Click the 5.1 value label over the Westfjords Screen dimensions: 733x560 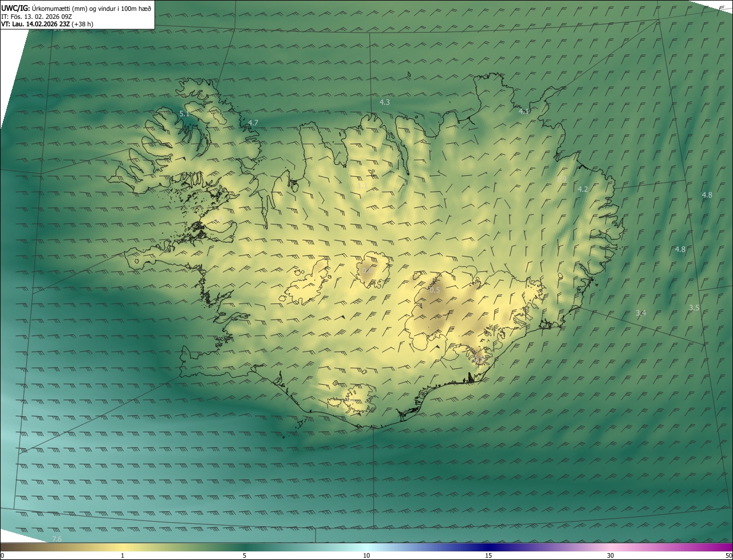(184, 114)
